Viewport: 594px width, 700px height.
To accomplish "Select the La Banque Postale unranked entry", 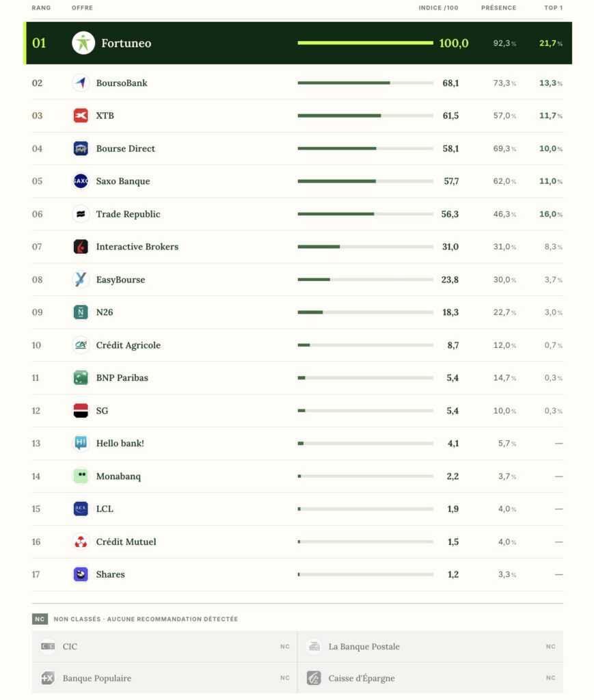I will coord(430,647).
